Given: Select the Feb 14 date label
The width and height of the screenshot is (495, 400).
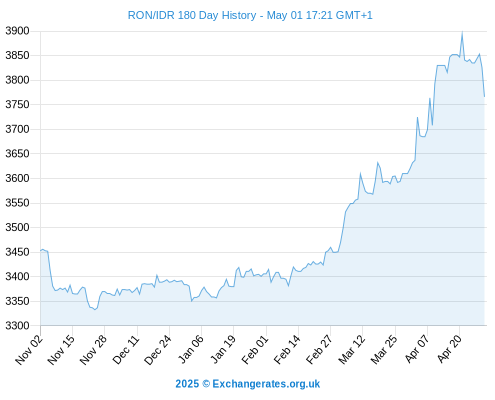Looking at the screenshot, I should (287, 349).
